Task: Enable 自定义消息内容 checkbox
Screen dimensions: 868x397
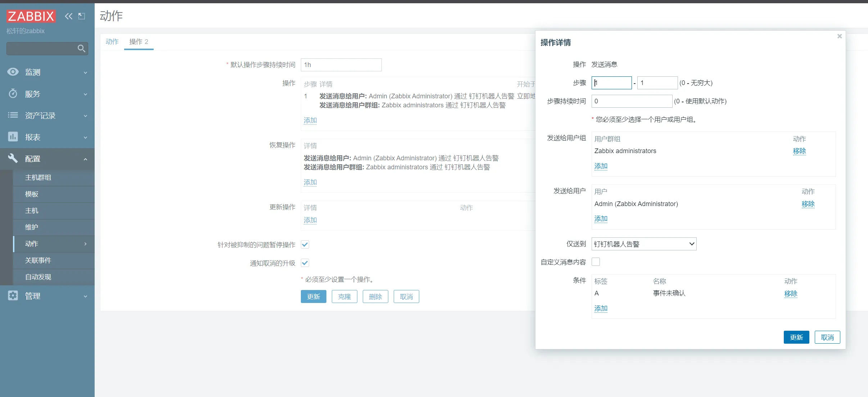Action: tap(596, 262)
